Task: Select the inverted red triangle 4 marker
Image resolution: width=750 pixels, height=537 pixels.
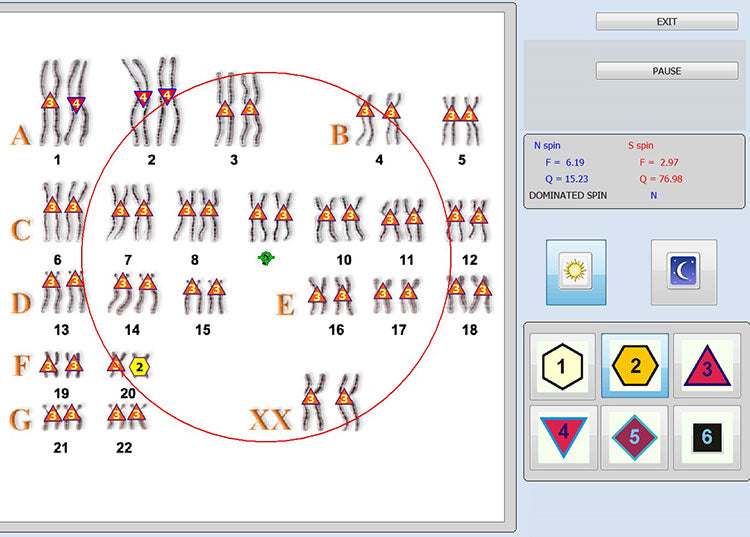Action: (x=561, y=437)
